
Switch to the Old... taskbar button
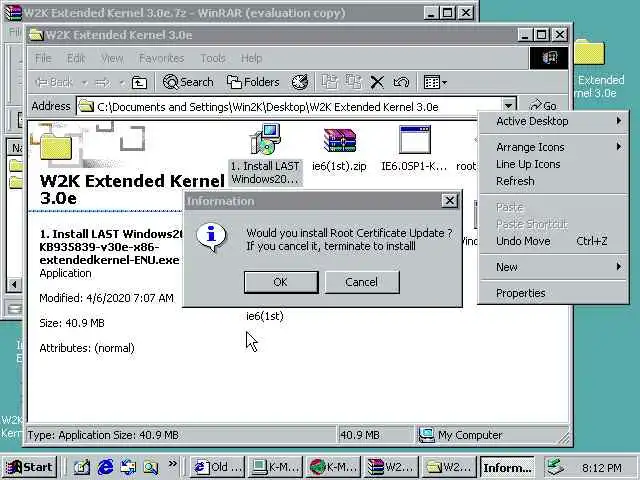(x=218, y=467)
